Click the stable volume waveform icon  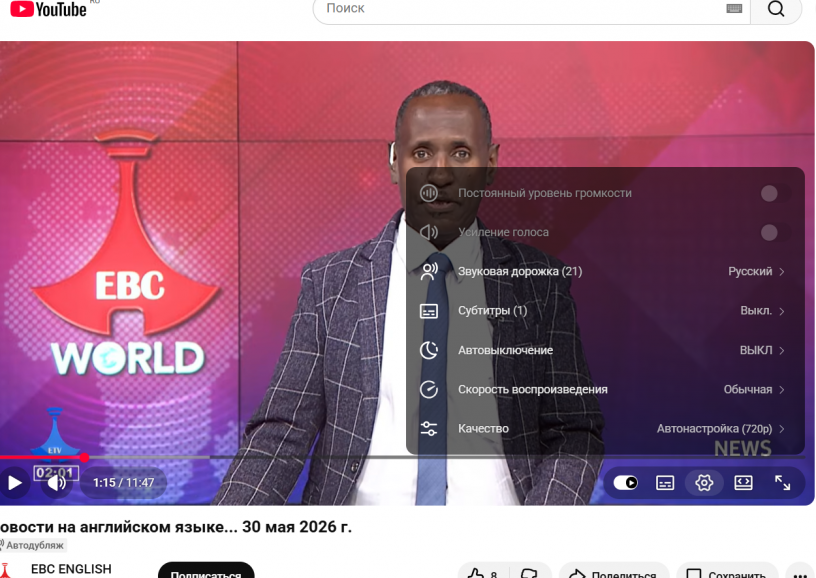(x=429, y=193)
